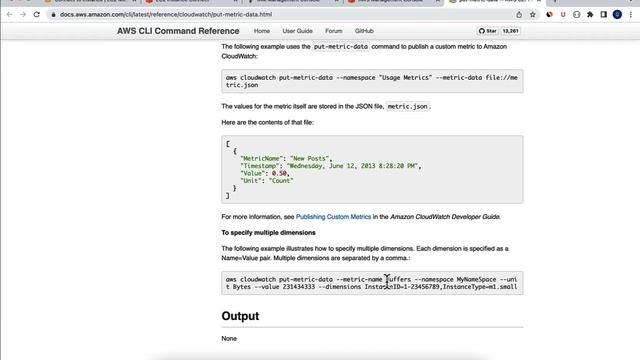Viewport: 640px width, 360px height.
Task: View the 13,261 stargazers count
Action: click(511, 31)
